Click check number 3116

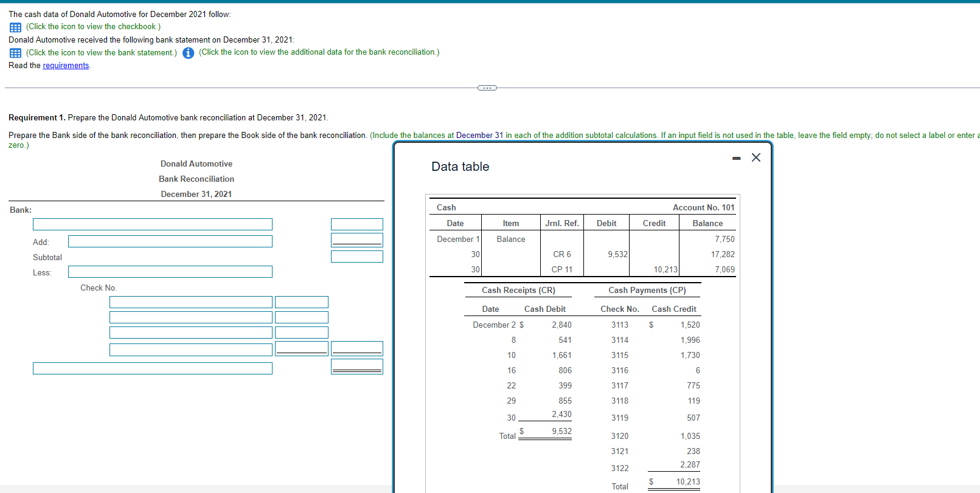pos(620,371)
